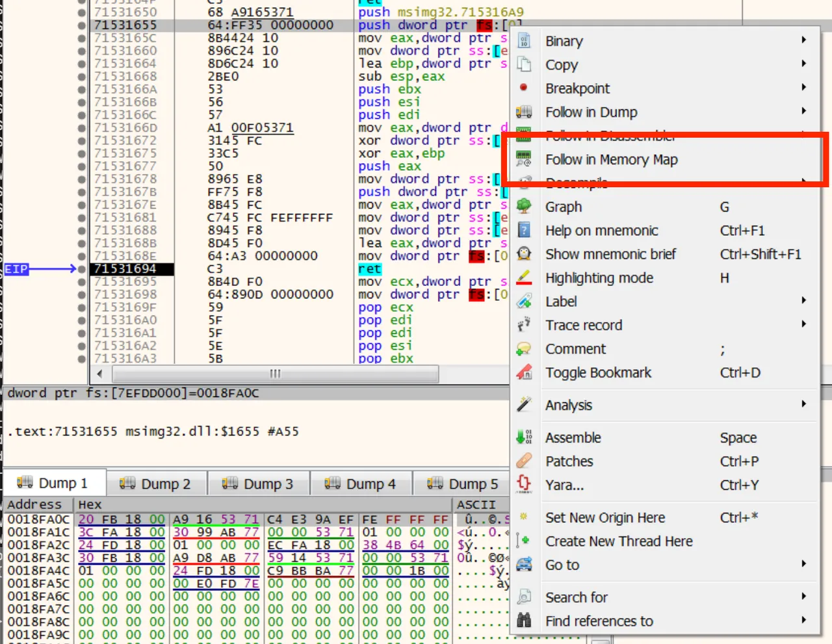Click the Label tag icon
Screen dimensions: 832x644
524,301
